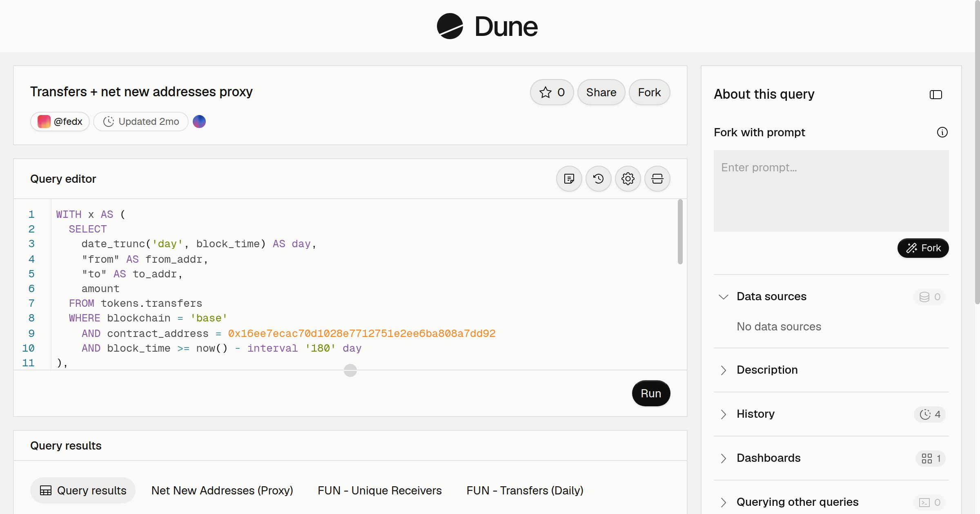Click the data sources count badge

[x=929, y=297]
